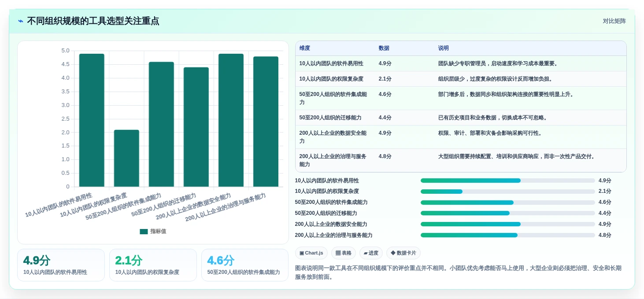The image size is (644, 299).
Task: Click the 2.1分 value in the table
Action: click(x=385, y=79)
